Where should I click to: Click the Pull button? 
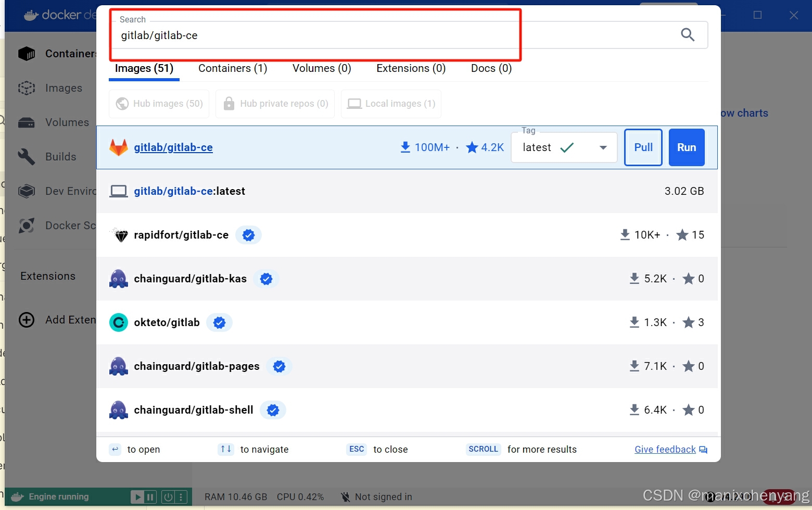643,147
